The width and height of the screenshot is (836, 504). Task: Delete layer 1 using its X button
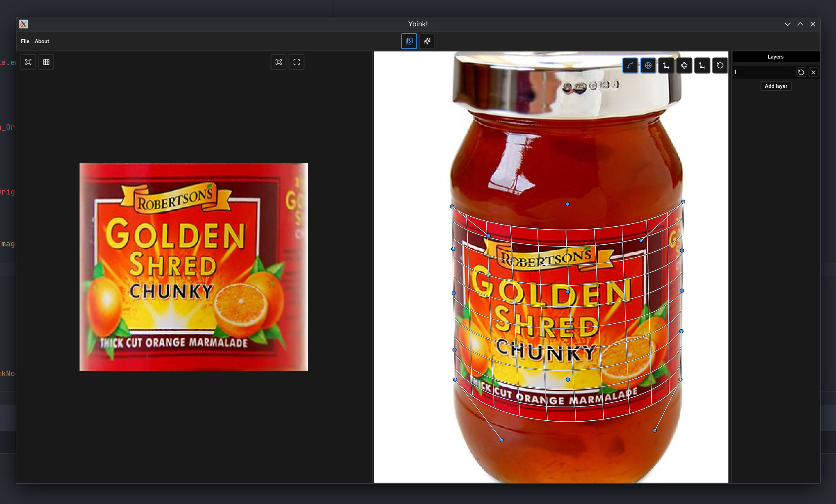tap(813, 72)
